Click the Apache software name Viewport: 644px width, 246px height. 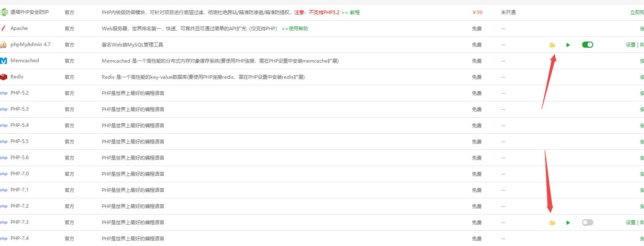pos(19,28)
